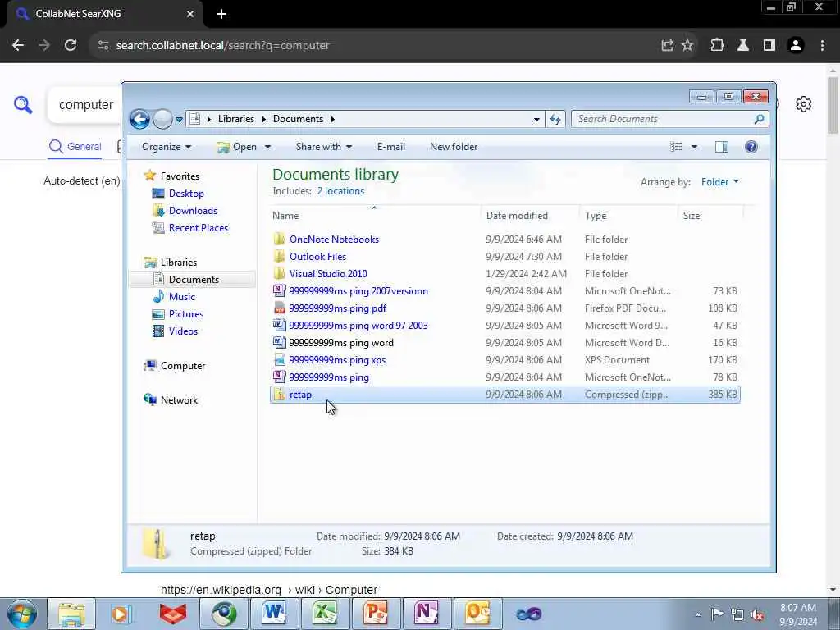The height and width of the screenshot is (630, 840).
Task: Select Documents library in navigation pane
Action: coord(194,280)
